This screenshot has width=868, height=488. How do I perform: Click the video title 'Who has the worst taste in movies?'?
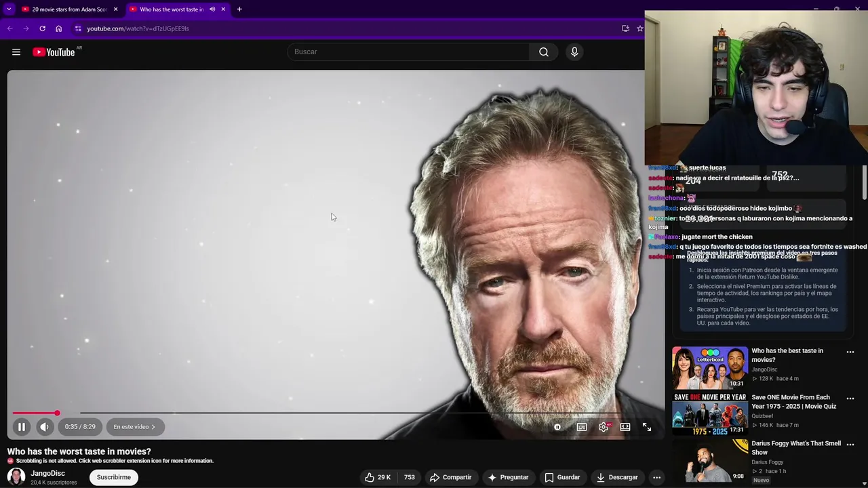tap(79, 451)
